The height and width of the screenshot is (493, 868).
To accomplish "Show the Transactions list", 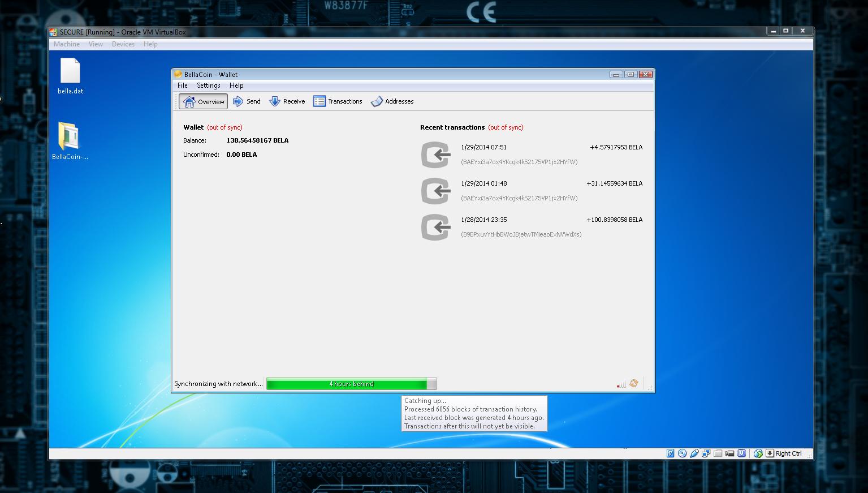I will click(x=338, y=101).
